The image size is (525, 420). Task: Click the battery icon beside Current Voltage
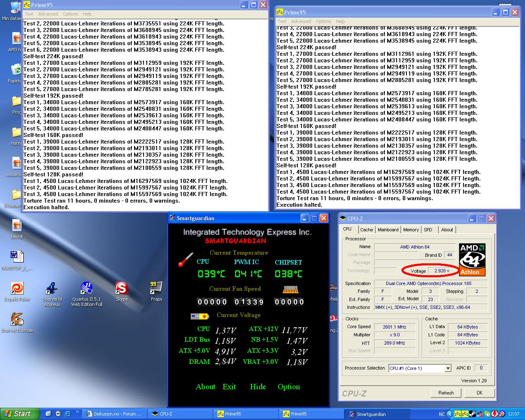(x=200, y=316)
